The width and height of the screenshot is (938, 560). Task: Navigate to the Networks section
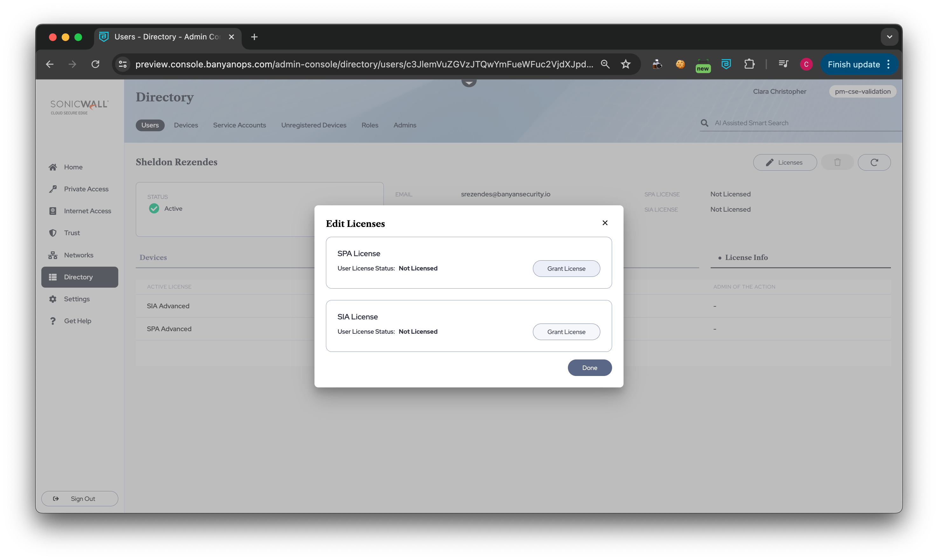(78, 255)
